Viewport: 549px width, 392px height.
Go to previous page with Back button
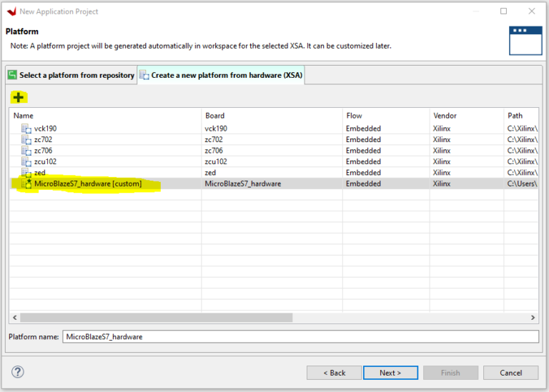334,373
